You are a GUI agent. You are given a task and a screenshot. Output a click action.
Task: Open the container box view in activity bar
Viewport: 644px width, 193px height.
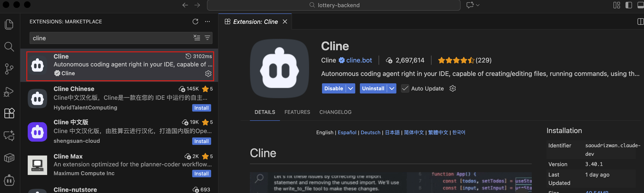pos(9,158)
